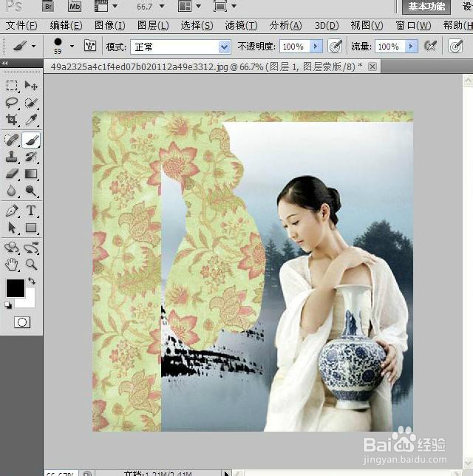Screen dimensions: 473x476
Task: Select the Move tool
Action: [x=31, y=86]
